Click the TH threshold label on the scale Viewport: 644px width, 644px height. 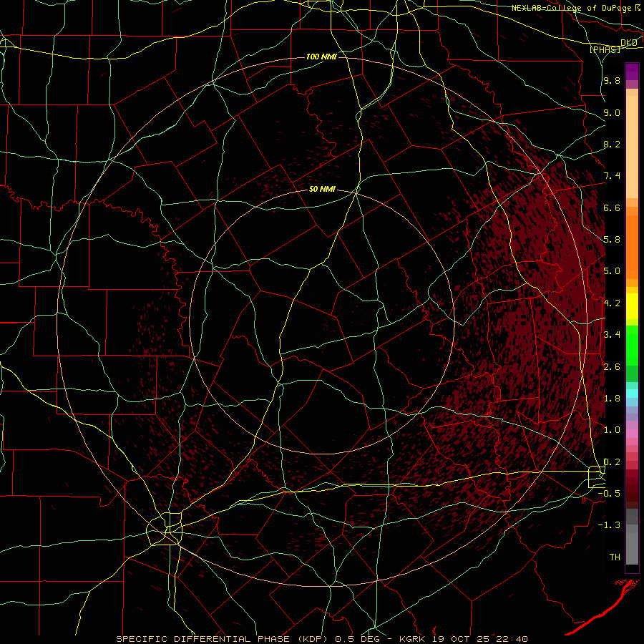pos(615,557)
